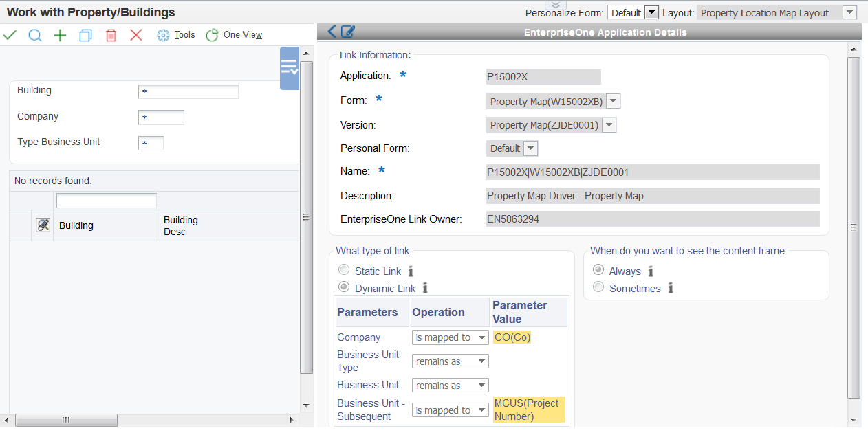
Task: Click the right pane scroll up arrow
Action: click(x=854, y=49)
